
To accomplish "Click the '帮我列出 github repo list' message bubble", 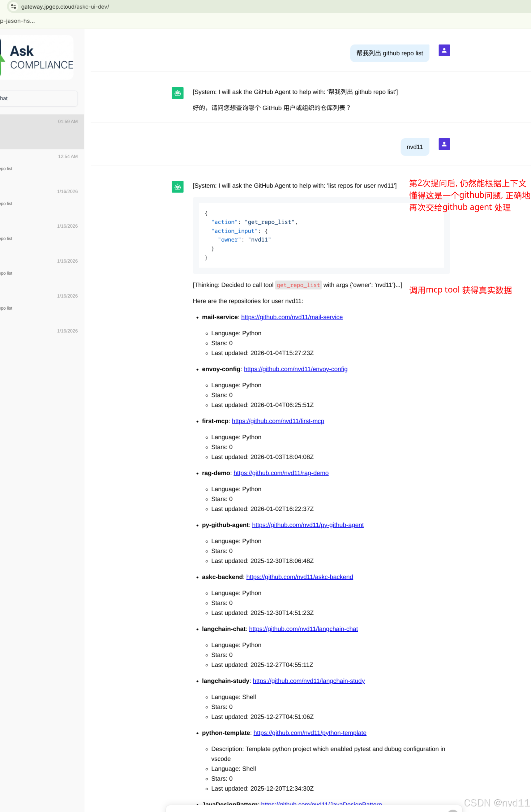I will tap(389, 53).
